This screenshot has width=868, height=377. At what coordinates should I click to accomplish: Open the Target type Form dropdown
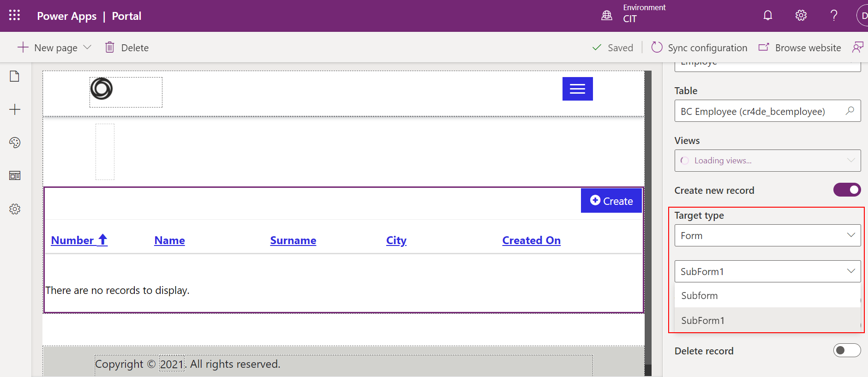point(767,235)
